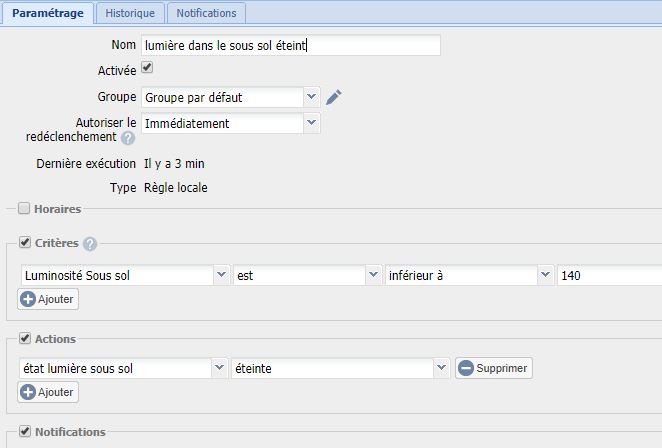The image size is (662, 448).
Task: Click the Nom text input field
Action: 290,45
